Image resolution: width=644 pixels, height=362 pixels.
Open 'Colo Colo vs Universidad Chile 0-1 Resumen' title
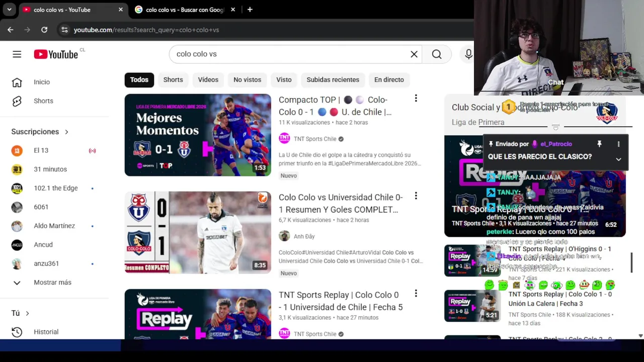tap(341, 204)
